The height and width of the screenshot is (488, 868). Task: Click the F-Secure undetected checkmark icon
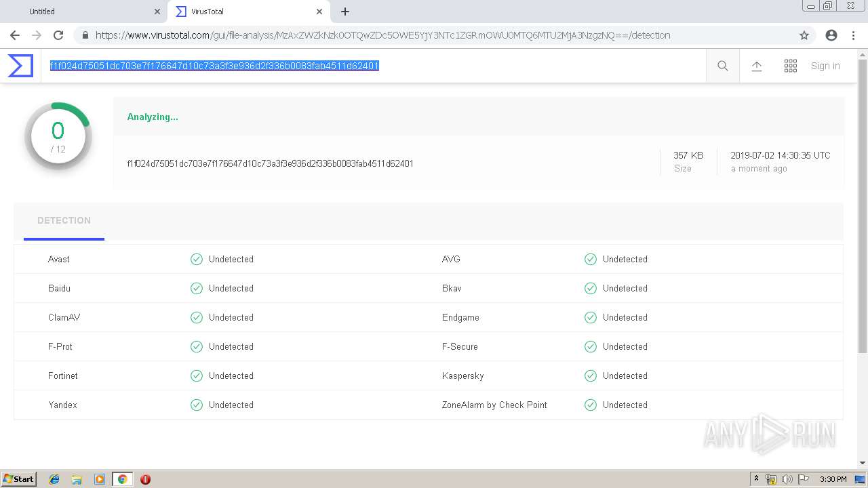(591, 346)
